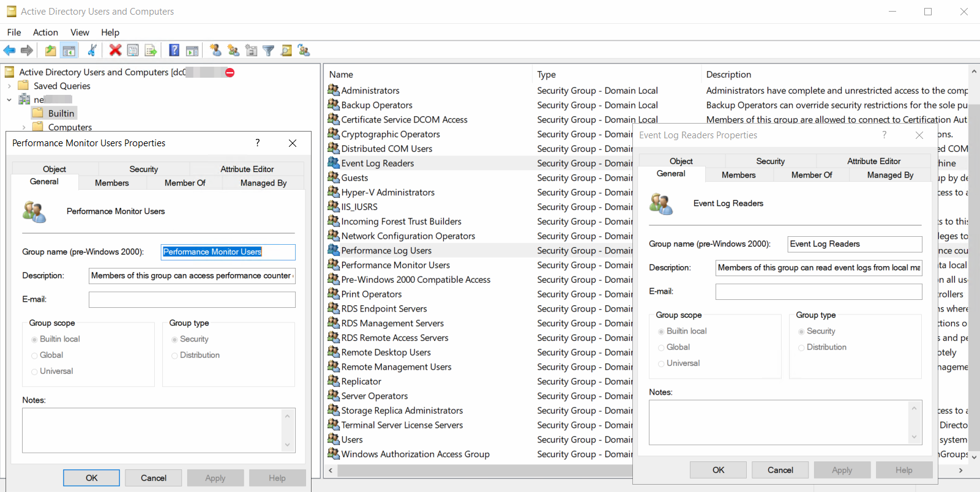
Task: Click Add to group toolbar icon
Action: tap(304, 50)
